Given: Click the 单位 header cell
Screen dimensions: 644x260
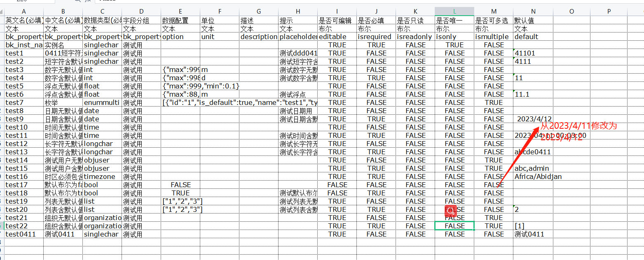Looking at the screenshot, I should pyautogui.click(x=220, y=20).
